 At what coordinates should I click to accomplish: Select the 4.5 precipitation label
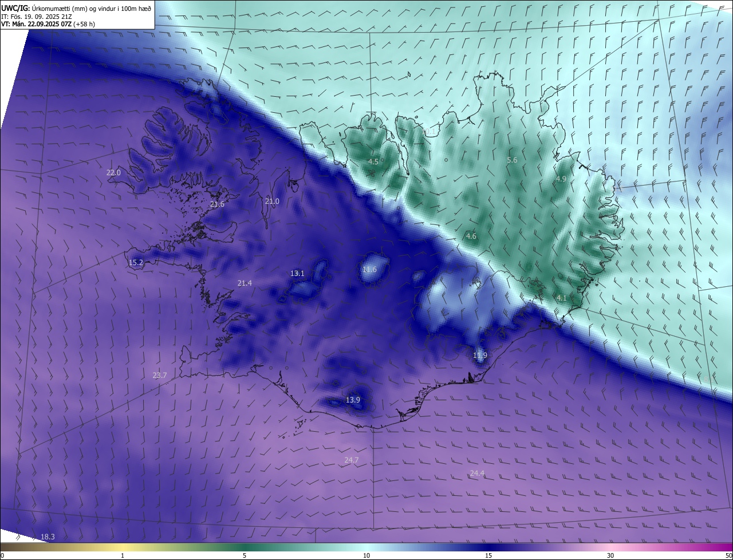[x=373, y=162]
